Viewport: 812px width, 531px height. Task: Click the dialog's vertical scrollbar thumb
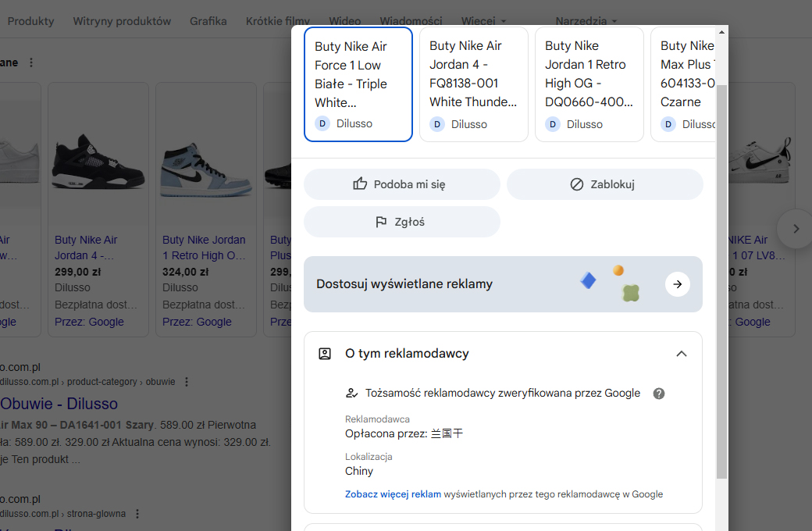[722, 283]
